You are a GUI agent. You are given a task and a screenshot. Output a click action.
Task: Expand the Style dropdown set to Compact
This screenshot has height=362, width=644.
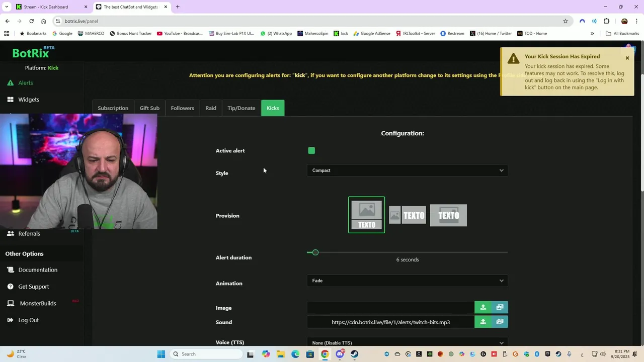[408, 170]
